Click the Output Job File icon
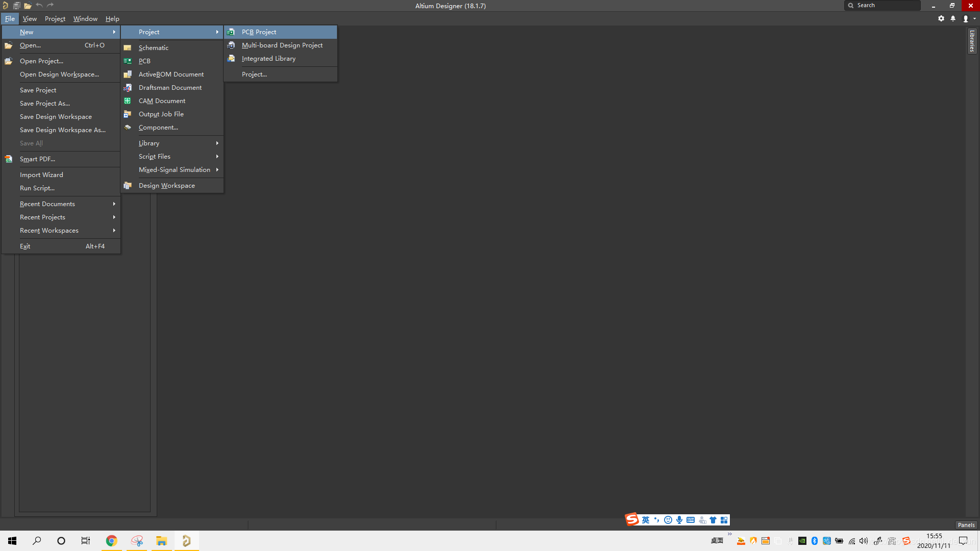Image resolution: width=980 pixels, height=551 pixels. point(128,114)
